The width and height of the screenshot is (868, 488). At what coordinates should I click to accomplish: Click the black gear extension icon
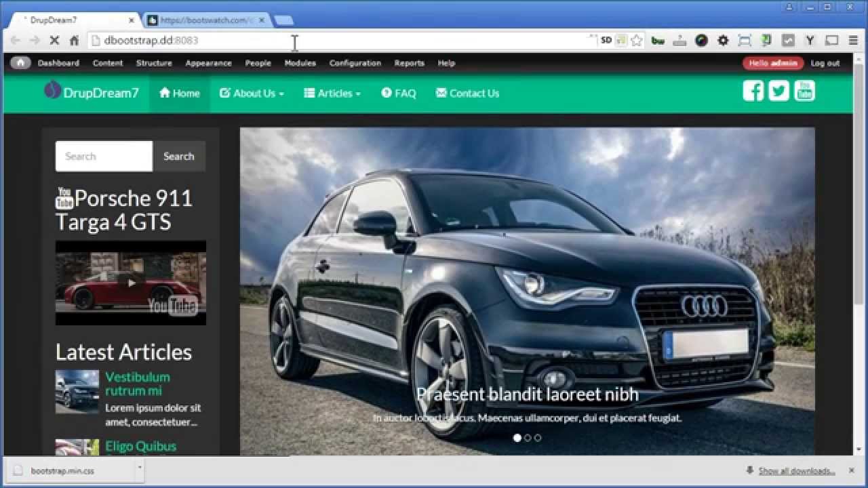tap(723, 41)
